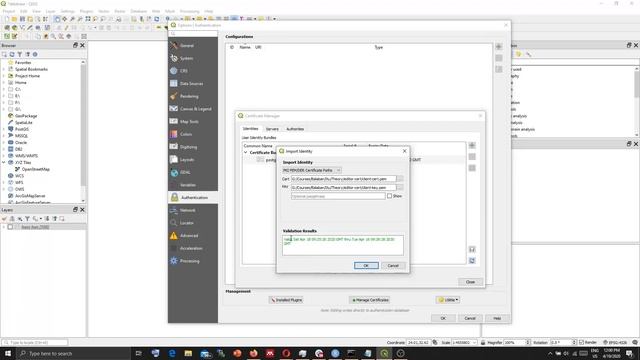Collapse Certificate Bundles tree group

click(246, 152)
